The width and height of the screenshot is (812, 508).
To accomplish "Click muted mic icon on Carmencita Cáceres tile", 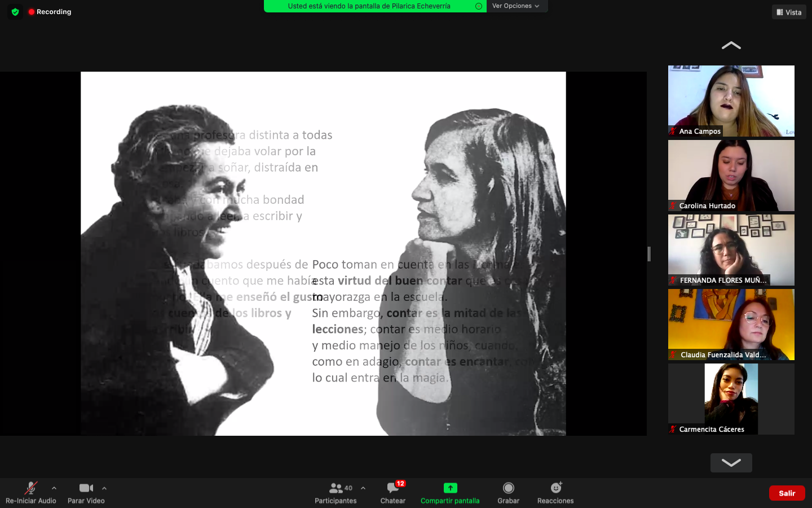I will pyautogui.click(x=673, y=429).
